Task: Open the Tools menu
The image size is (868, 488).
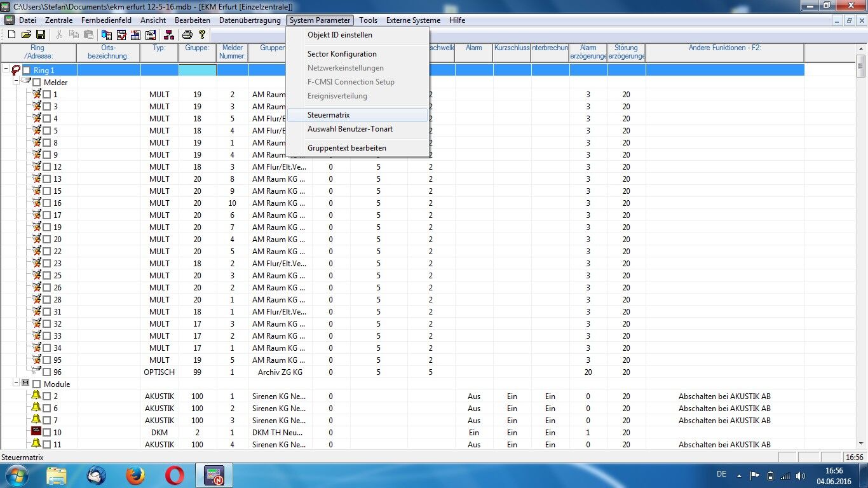Action: 368,20
